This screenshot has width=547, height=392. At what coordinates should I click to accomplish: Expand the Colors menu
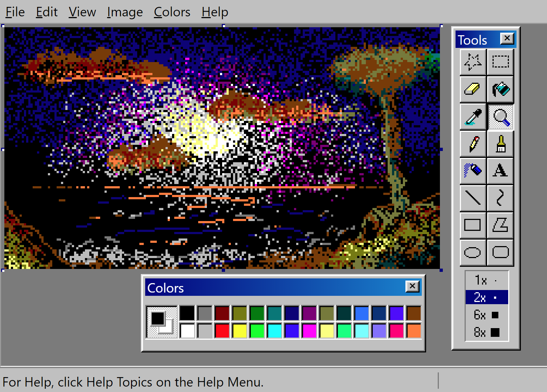(x=172, y=12)
